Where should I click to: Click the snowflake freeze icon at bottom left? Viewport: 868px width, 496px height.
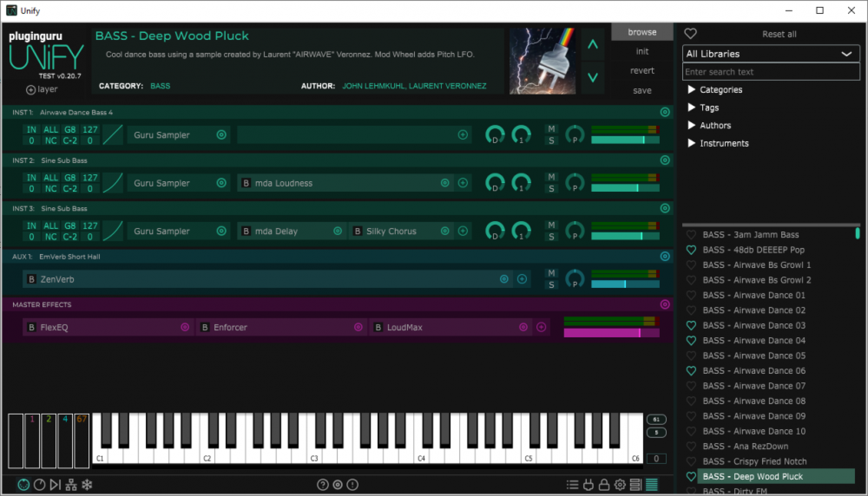(x=87, y=484)
